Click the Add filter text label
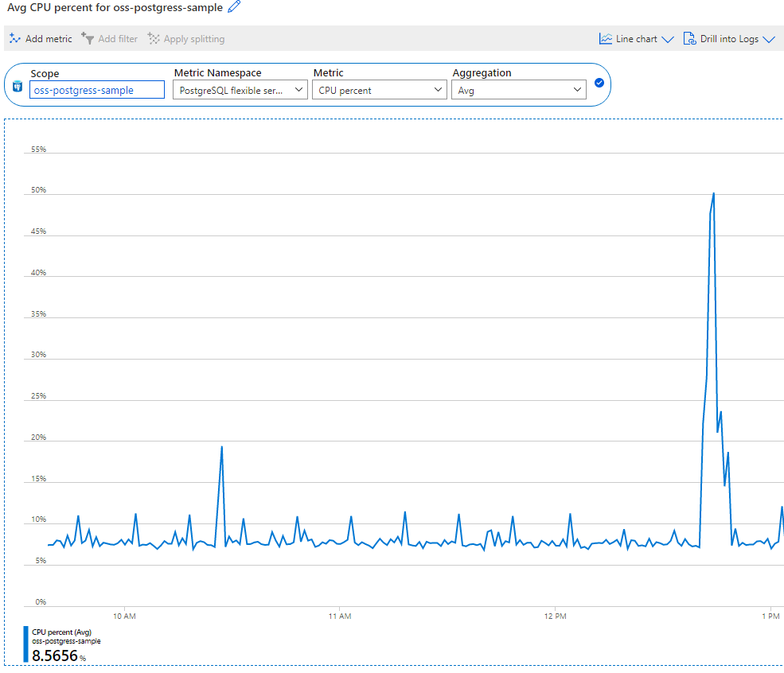The width and height of the screenshot is (784, 673). click(118, 39)
